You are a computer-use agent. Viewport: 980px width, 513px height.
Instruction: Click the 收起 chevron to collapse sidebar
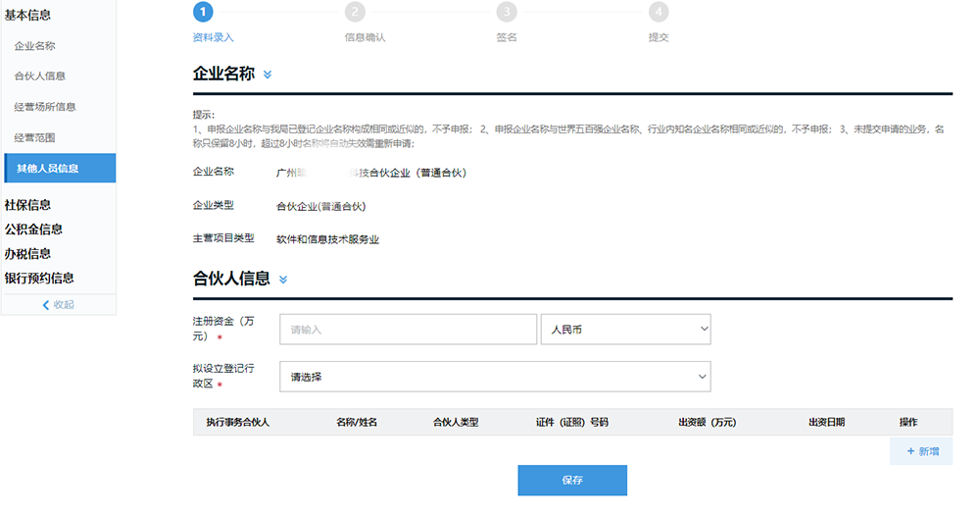tap(46, 305)
